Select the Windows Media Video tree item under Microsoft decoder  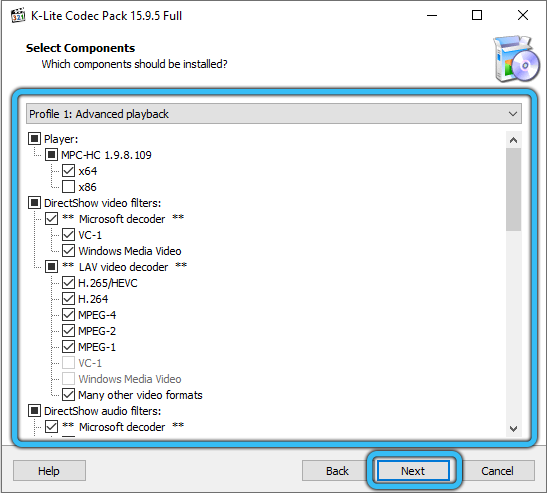pyautogui.click(x=130, y=251)
